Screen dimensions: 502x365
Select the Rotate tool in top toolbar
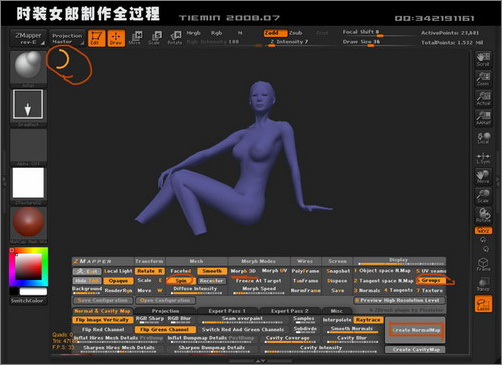pos(175,38)
